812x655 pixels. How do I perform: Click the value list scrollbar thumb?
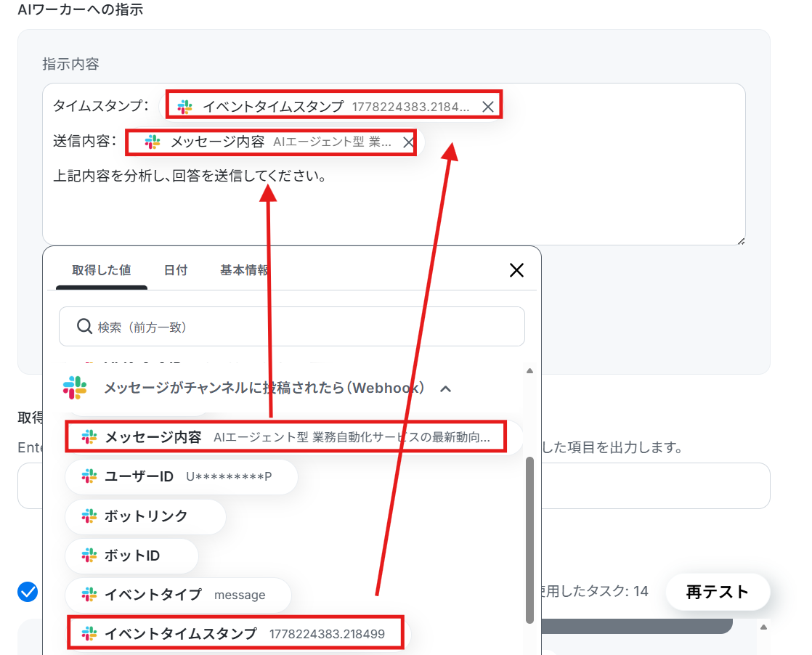point(529,540)
